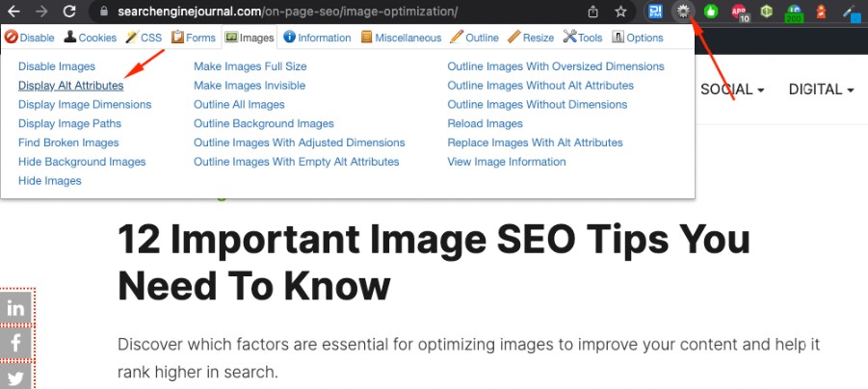Bookmark this page with the star icon
This screenshot has height=389, width=868.
point(620,13)
